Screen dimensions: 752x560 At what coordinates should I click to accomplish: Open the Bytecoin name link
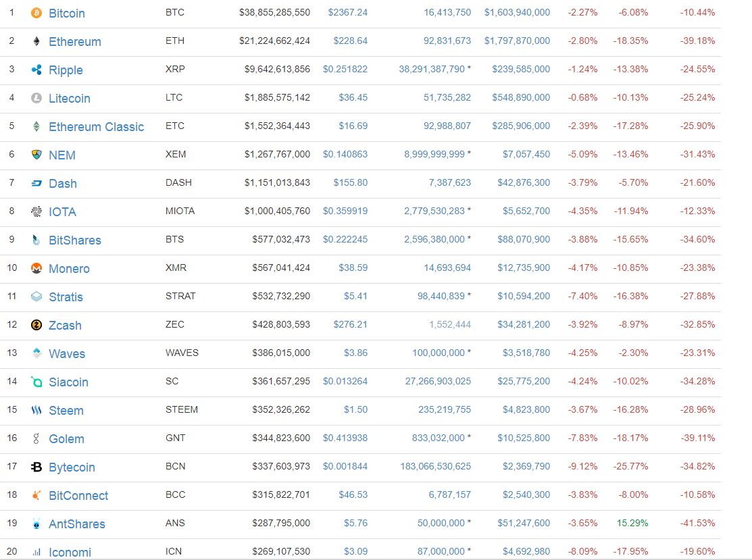coord(72,467)
